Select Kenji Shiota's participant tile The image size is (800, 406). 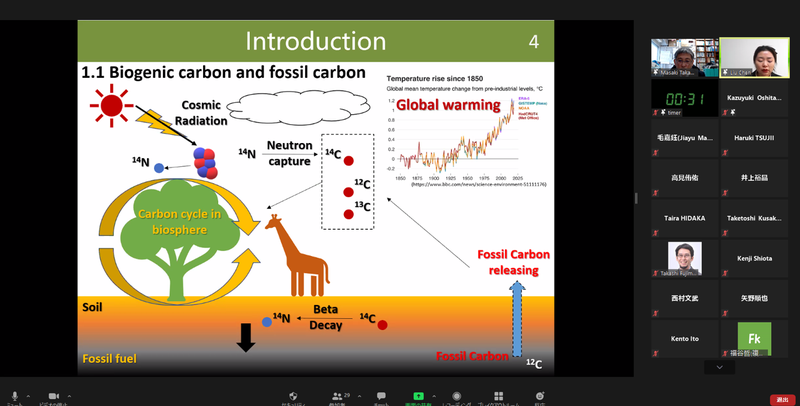click(x=755, y=258)
